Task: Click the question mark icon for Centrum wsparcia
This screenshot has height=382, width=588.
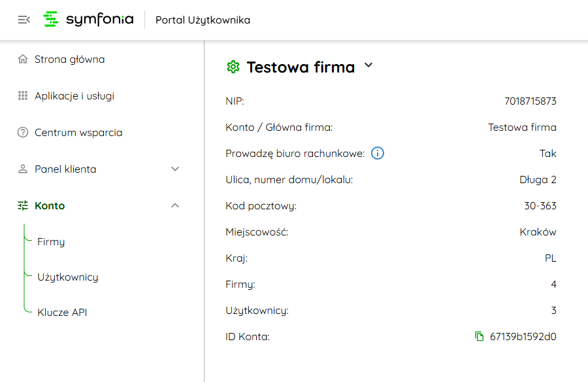Action: [x=23, y=133]
